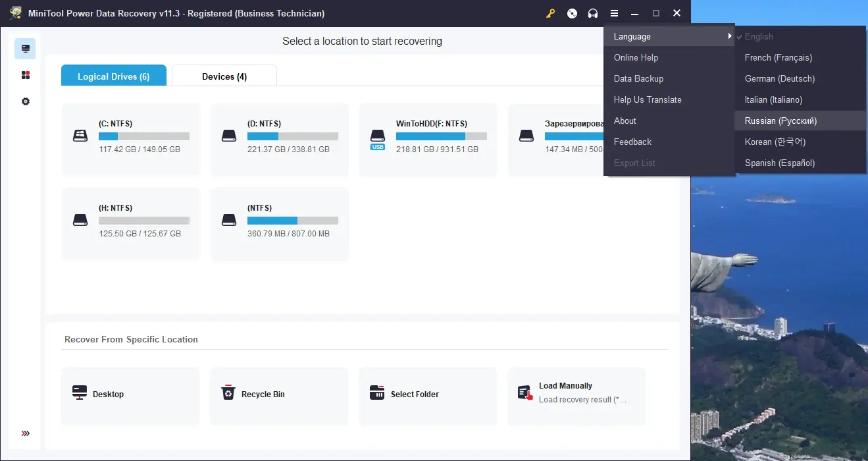Screen dimensions: 868x461
Task: Click the "(H: NTFS)" drive label
Action: (x=116, y=207)
